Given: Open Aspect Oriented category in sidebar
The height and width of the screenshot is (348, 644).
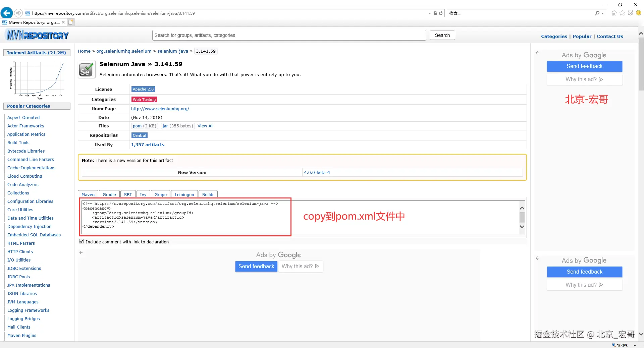Looking at the screenshot, I should click(x=23, y=118).
